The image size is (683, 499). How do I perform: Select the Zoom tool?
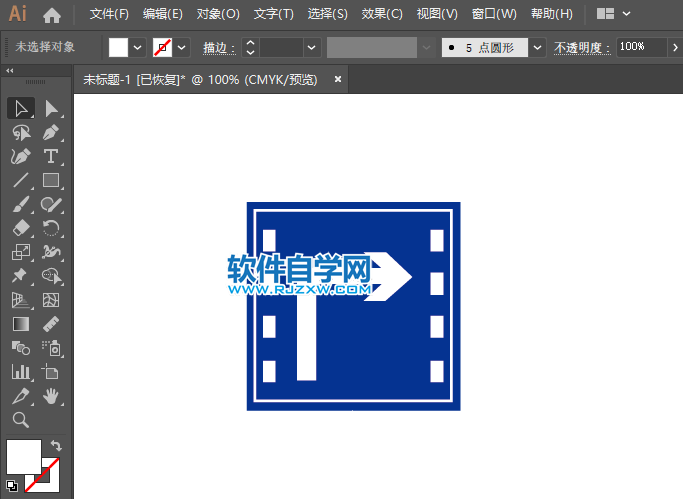(20, 420)
